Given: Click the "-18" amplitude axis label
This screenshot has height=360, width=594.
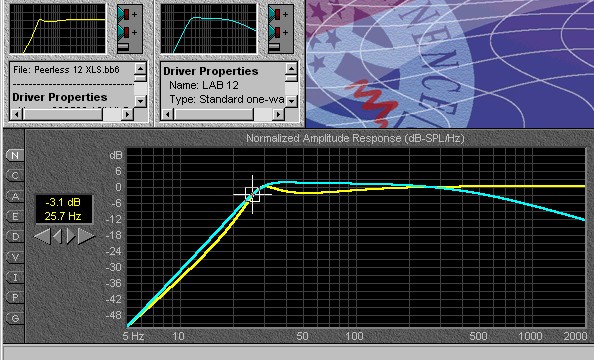Looking at the screenshot, I should pos(114,235).
